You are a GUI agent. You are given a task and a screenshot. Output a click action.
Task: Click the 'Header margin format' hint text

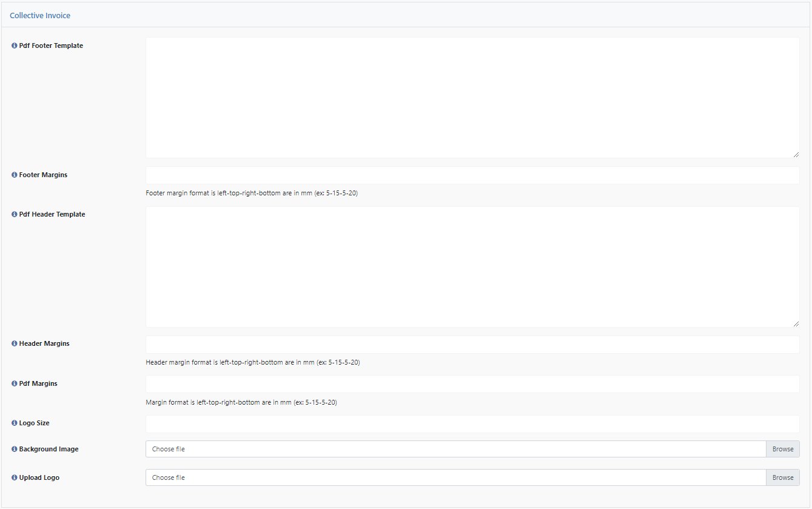point(253,363)
